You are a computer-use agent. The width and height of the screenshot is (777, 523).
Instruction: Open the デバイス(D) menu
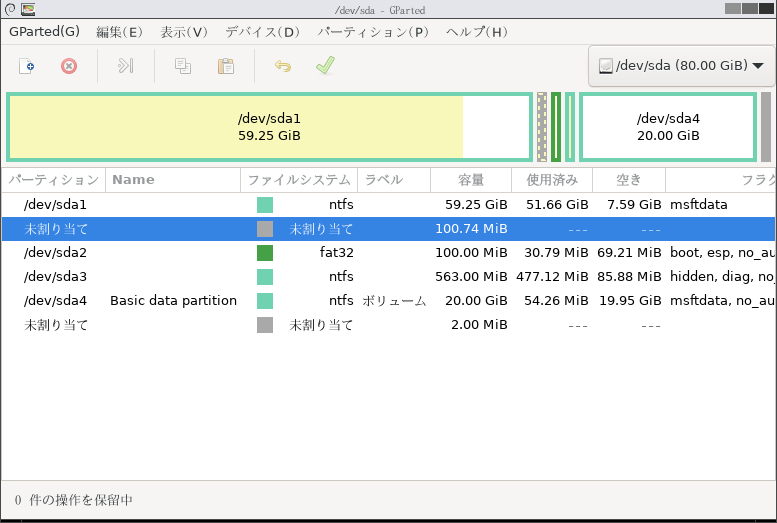[x=262, y=32]
